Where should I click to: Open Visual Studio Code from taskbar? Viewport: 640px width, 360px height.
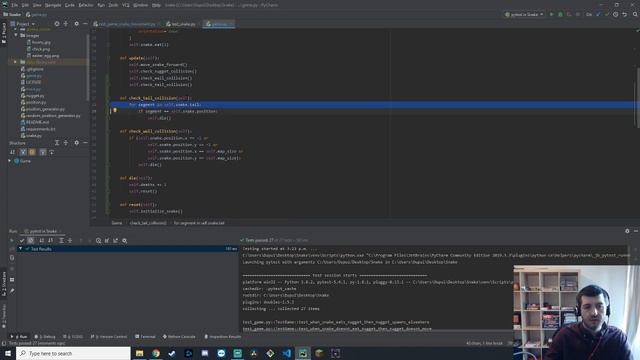tap(287, 353)
